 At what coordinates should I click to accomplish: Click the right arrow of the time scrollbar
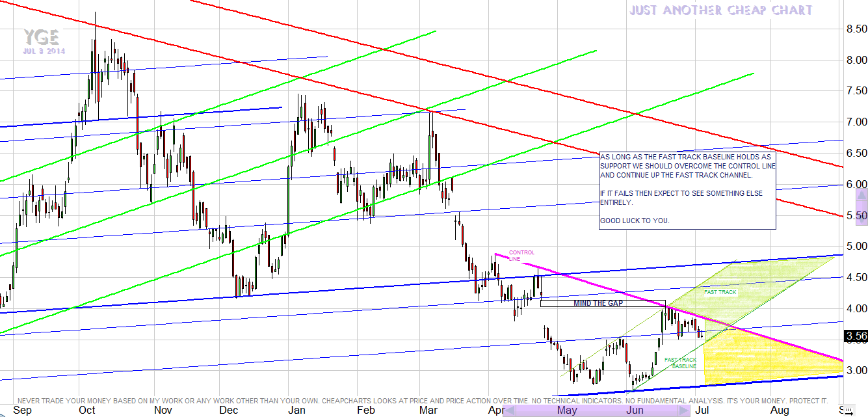[x=684, y=410]
